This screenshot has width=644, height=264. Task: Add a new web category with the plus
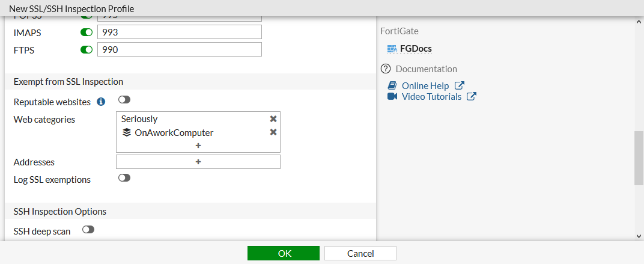point(198,146)
